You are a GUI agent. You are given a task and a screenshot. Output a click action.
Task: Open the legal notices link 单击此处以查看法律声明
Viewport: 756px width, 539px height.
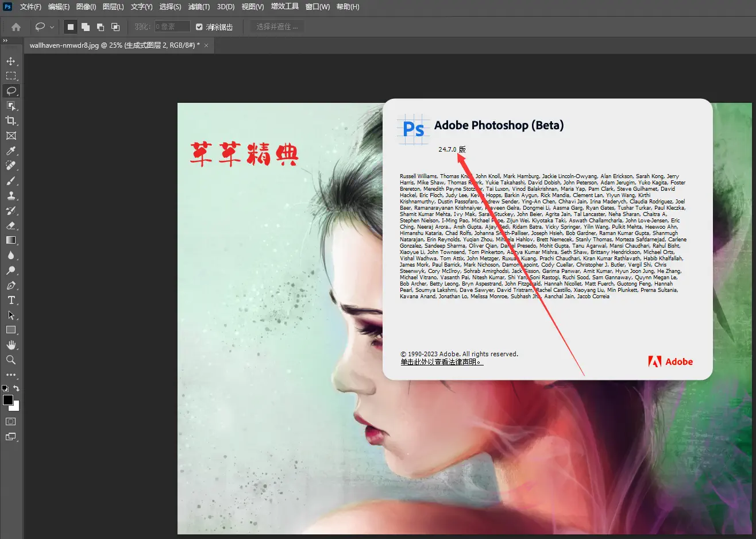pyautogui.click(x=442, y=362)
